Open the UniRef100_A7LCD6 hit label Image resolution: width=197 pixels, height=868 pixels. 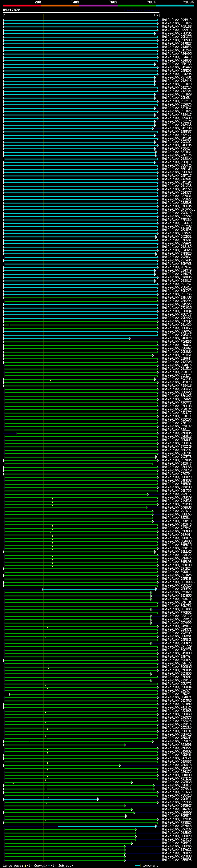(176, 33)
